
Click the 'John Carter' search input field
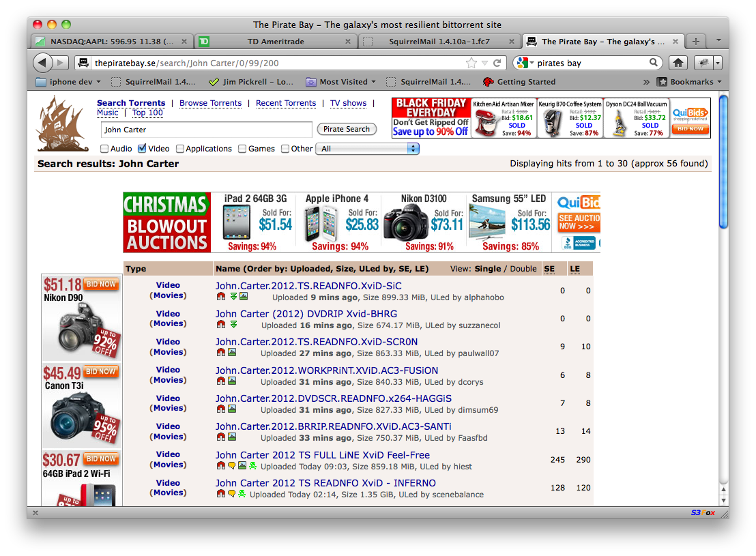point(207,130)
